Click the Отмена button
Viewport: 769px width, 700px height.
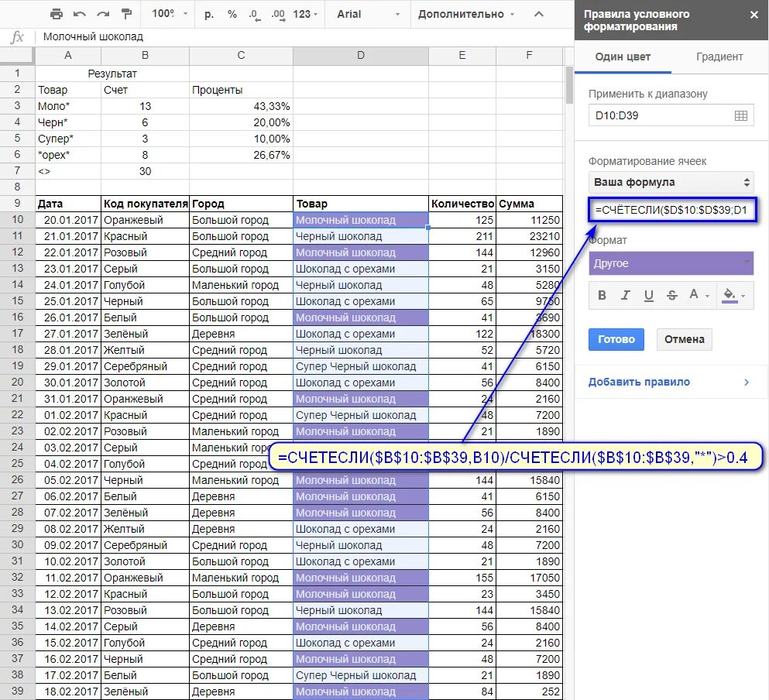[684, 339]
